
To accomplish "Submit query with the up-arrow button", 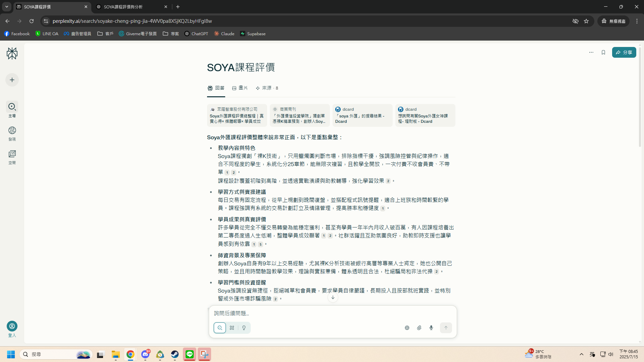I will point(446,328).
